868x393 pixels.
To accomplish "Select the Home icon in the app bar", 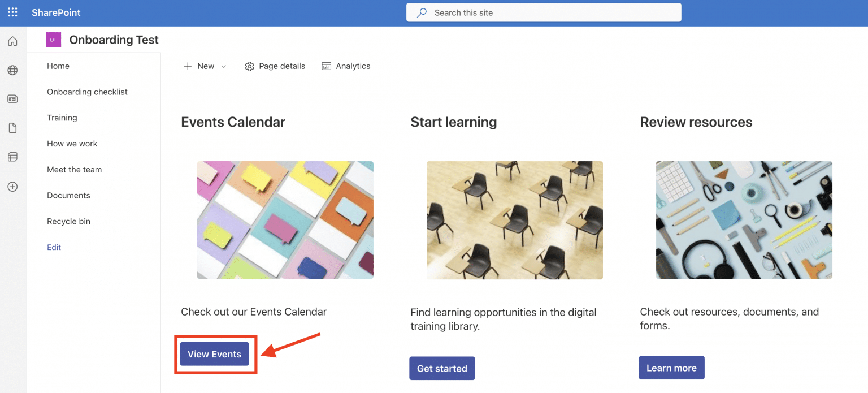I will coord(12,41).
